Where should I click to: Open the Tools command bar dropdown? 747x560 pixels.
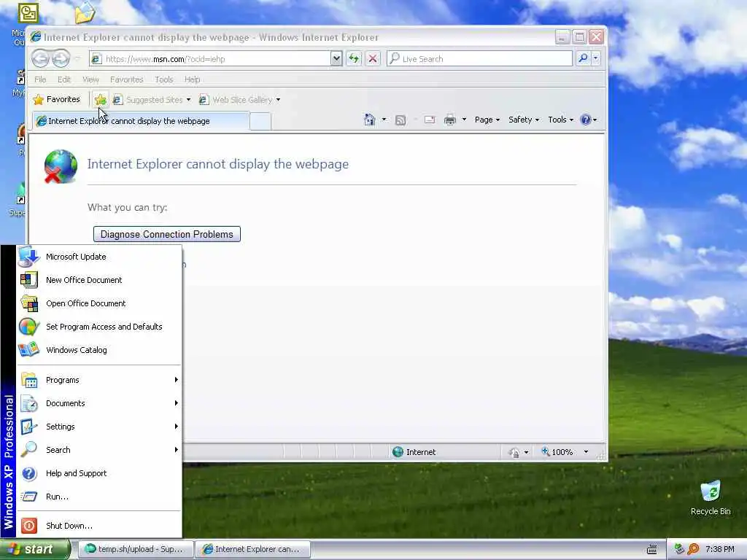[561, 120]
